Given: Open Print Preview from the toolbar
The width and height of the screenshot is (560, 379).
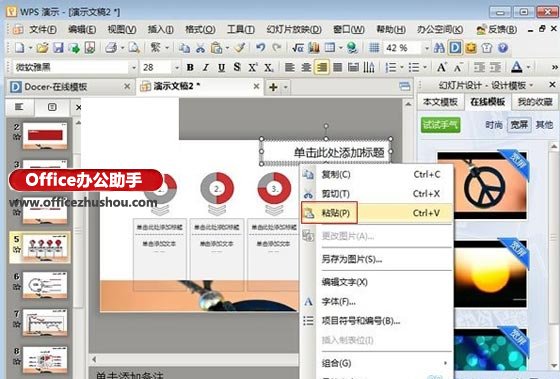Looking at the screenshot, I should [134, 48].
